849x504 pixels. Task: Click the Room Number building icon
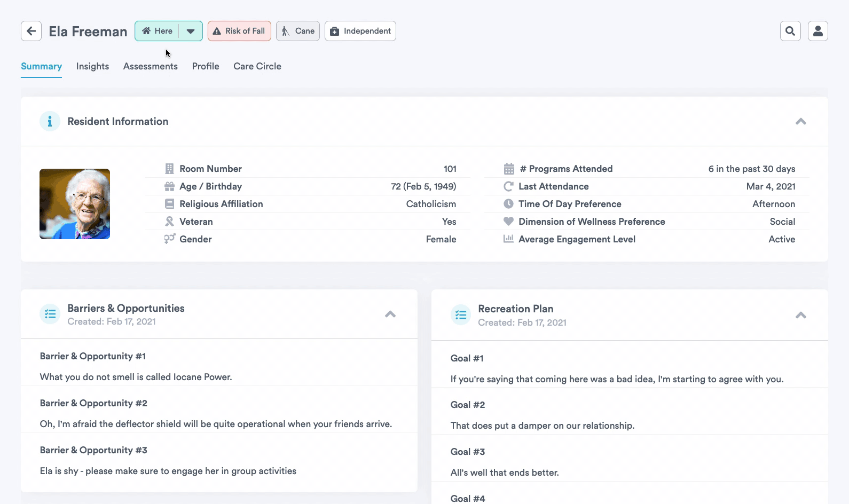(169, 169)
